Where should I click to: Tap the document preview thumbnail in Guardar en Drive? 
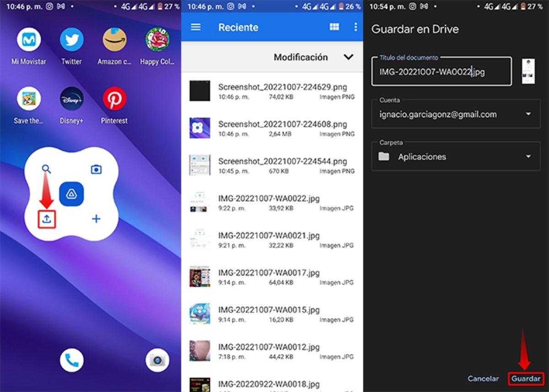pos(528,71)
